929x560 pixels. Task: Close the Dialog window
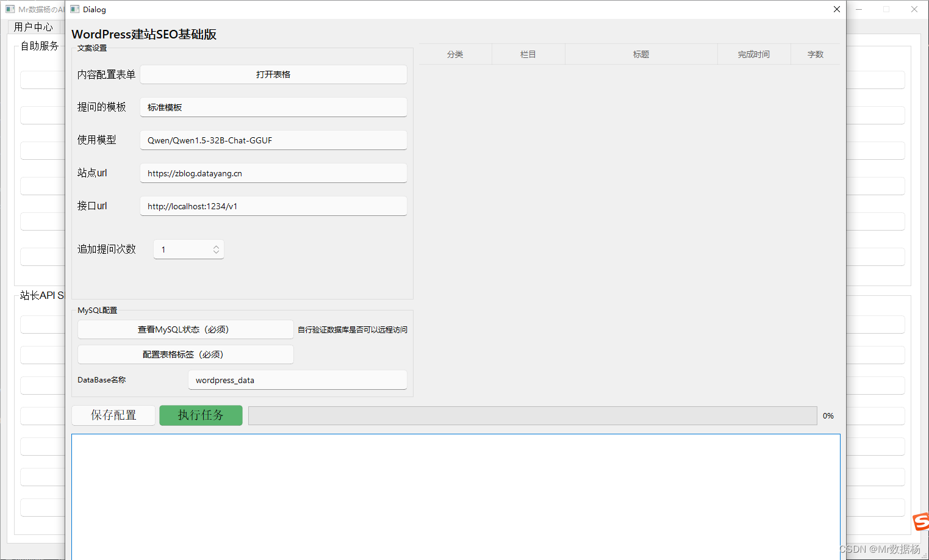coord(837,9)
